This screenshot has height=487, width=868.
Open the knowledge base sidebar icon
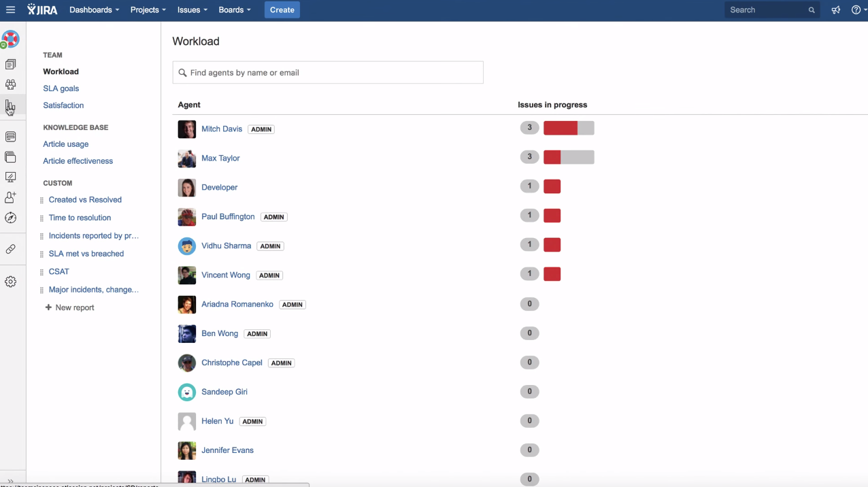click(x=10, y=137)
